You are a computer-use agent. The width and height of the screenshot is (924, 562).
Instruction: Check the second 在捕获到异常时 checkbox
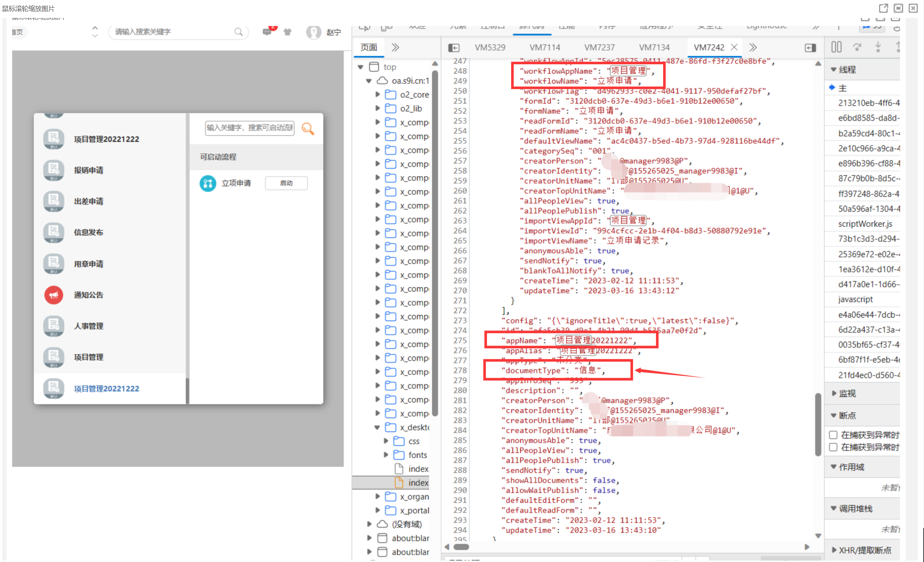[833, 448]
